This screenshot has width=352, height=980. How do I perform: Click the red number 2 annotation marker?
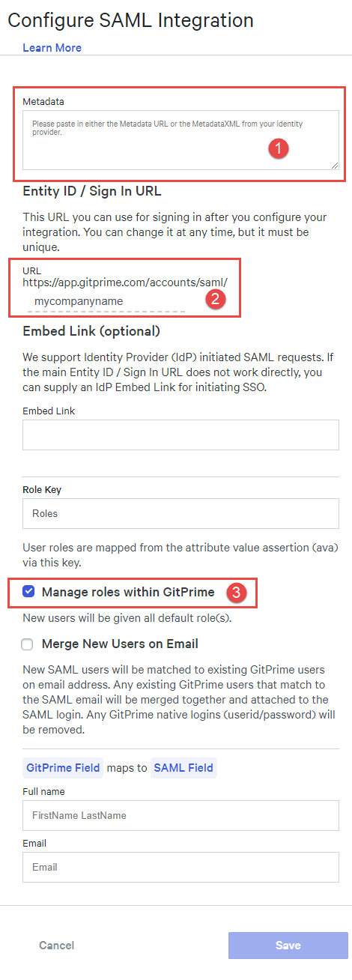coord(214,299)
